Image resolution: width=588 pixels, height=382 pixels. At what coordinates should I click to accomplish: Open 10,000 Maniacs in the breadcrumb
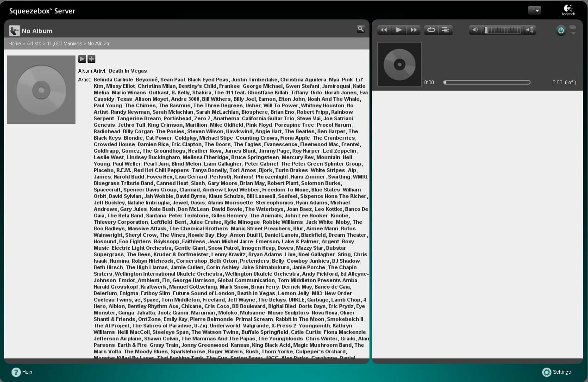(x=64, y=43)
